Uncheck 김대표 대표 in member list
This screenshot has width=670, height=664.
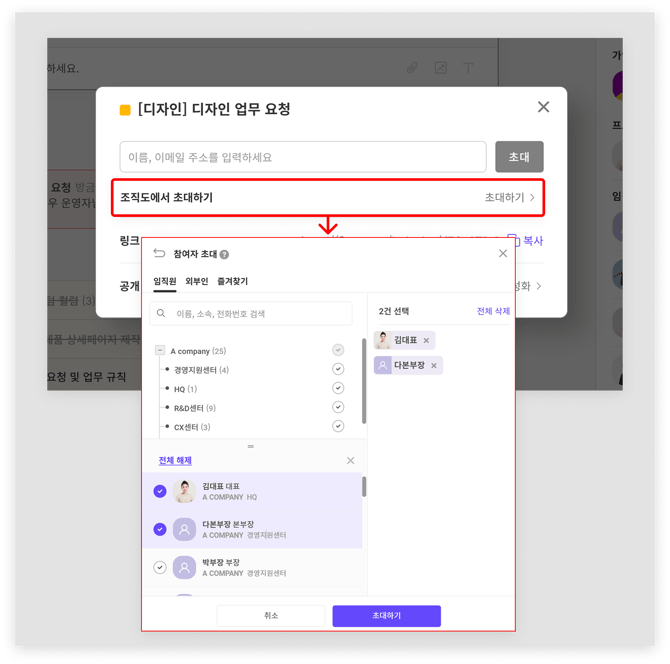(160, 491)
